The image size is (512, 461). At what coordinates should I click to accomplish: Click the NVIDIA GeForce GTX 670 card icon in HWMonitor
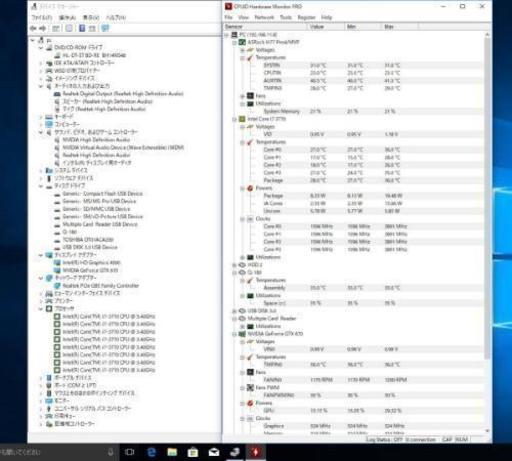tap(242, 334)
